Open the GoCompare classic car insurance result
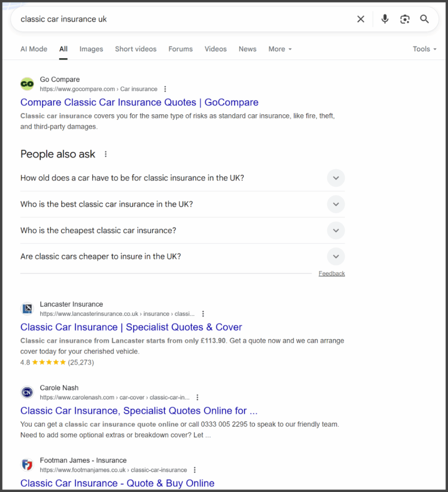448x492 pixels. click(139, 102)
